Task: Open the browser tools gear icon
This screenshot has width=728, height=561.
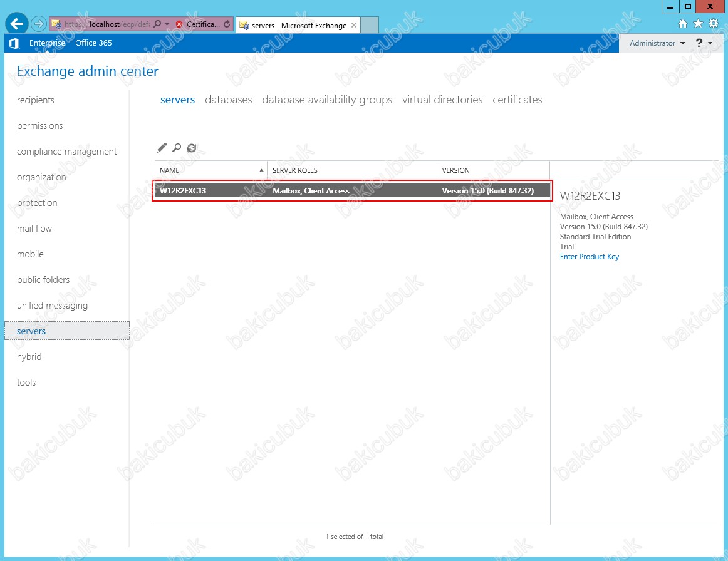Action: tap(714, 24)
